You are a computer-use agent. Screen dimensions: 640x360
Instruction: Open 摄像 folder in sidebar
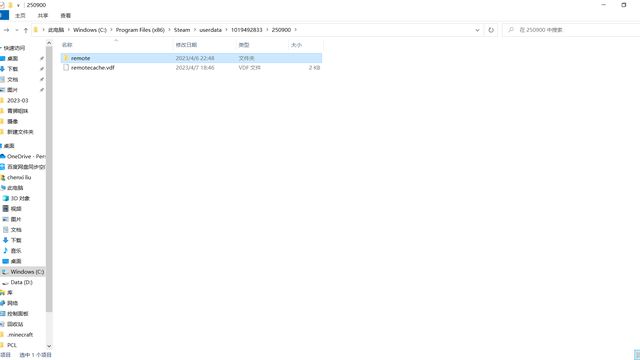[13, 121]
